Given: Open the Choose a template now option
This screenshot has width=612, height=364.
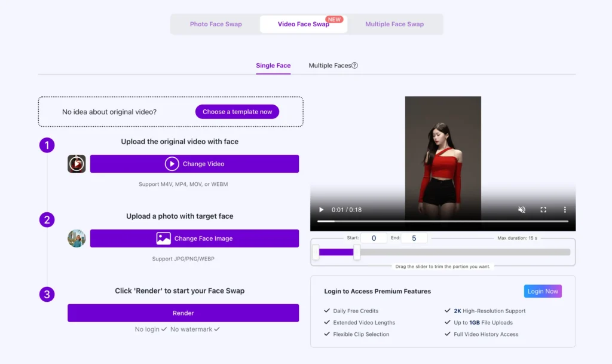Looking at the screenshot, I should pos(237,112).
